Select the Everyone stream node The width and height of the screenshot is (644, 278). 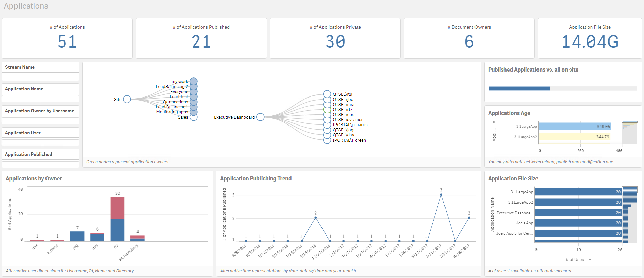coord(194,91)
